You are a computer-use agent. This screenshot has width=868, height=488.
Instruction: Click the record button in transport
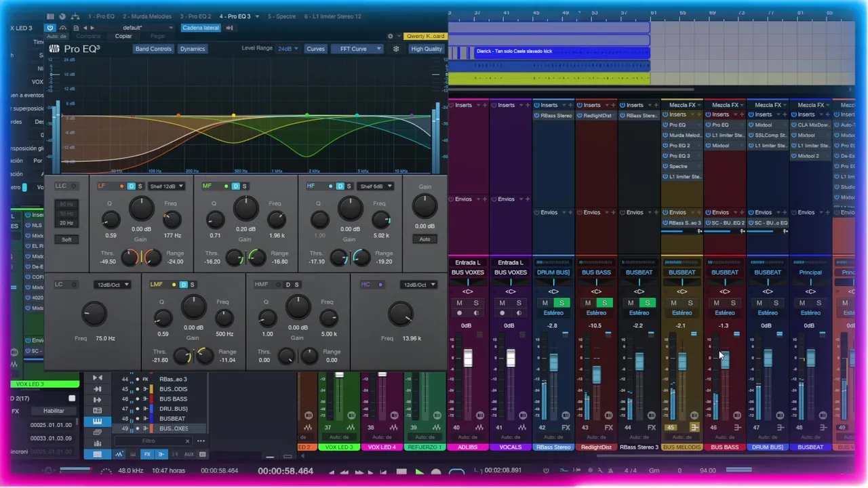(436, 472)
